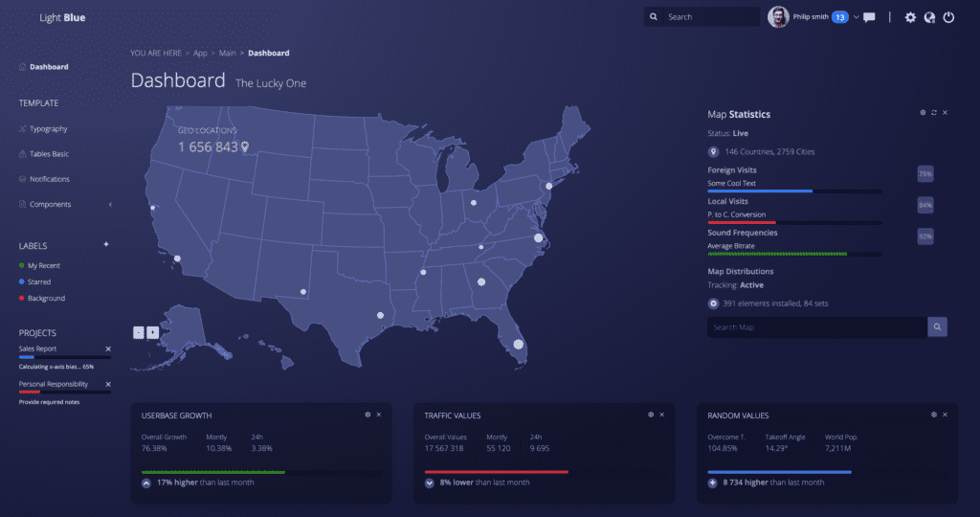Click the Search Map magnifier button
The image size is (980, 517).
click(937, 327)
